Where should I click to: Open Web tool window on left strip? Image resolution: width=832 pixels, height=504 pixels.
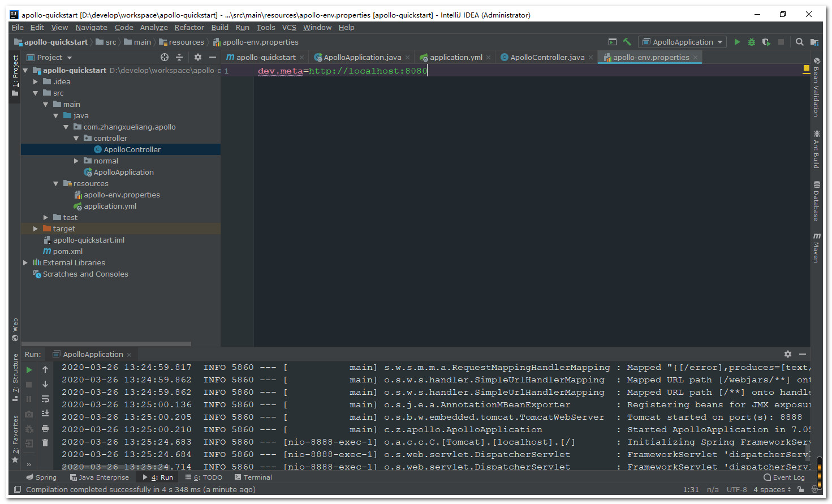(15, 330)
